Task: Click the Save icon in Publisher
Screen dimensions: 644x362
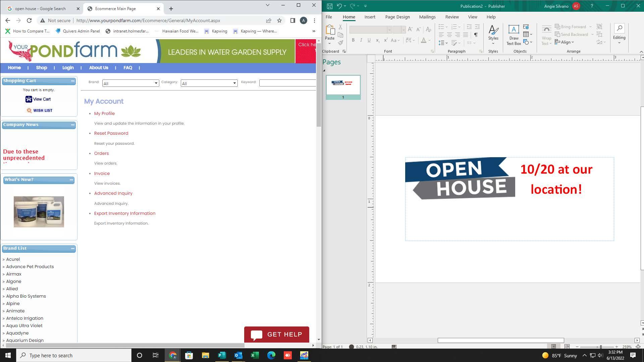Action: click(x=329, y=6)
